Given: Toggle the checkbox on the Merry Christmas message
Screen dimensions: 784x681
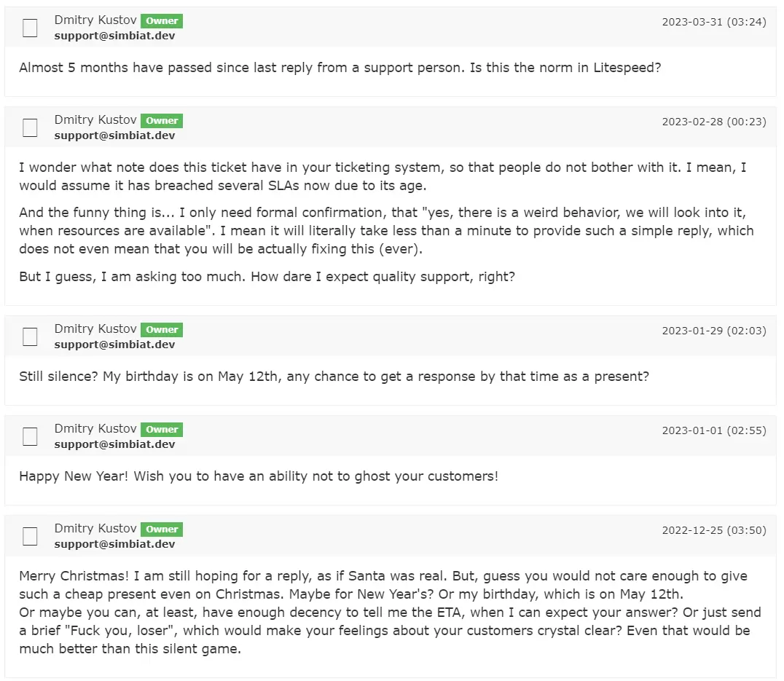Looking at the screenshot, I should (x=30, y=537).
